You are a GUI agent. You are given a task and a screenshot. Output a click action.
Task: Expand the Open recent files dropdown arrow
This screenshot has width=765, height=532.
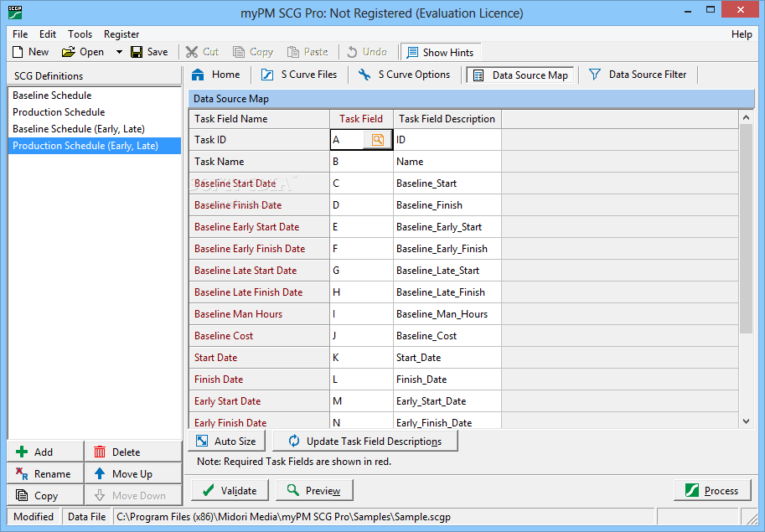[x=118, y=52]
